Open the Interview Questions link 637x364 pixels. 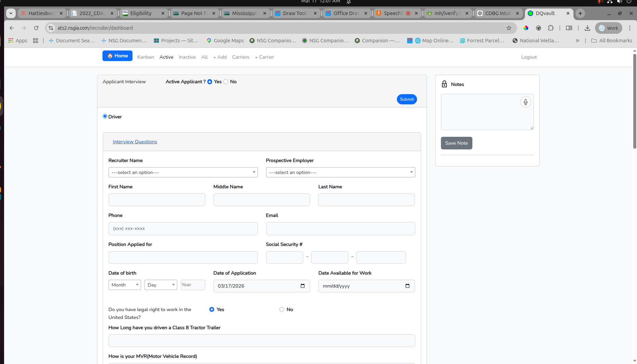[x=135, y=142]
